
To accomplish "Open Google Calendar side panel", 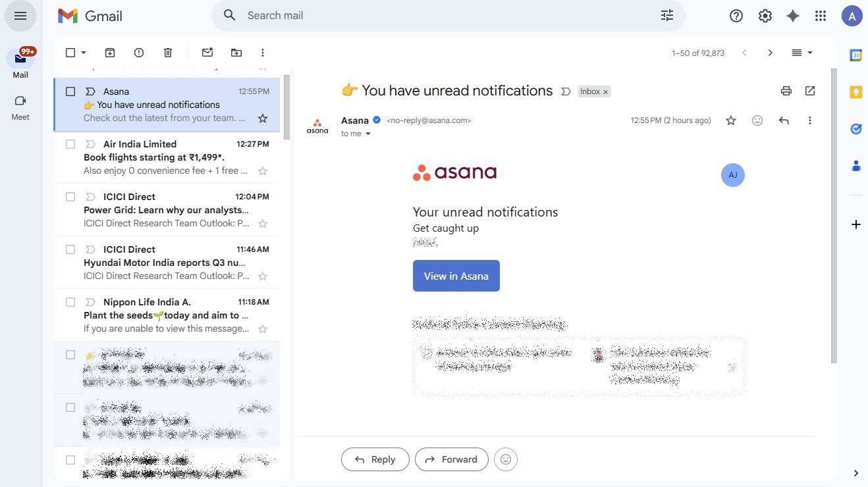I will coord(856,56).
